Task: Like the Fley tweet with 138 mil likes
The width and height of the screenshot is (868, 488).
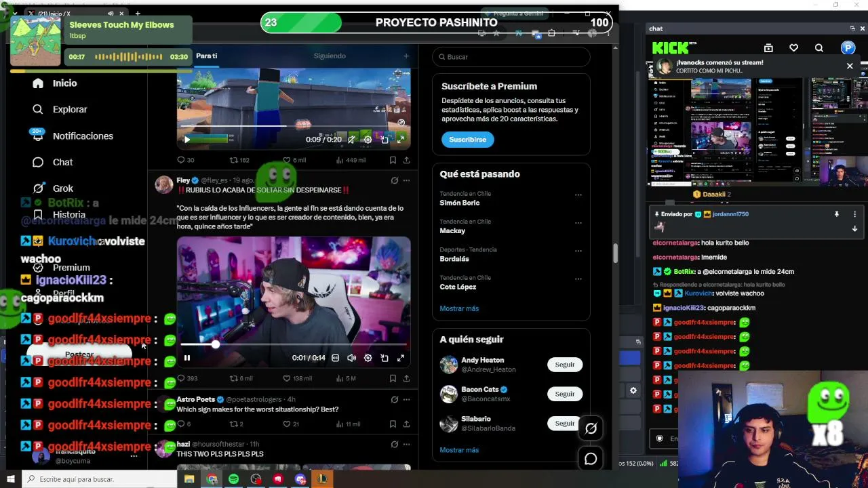Action: point(297,378)
